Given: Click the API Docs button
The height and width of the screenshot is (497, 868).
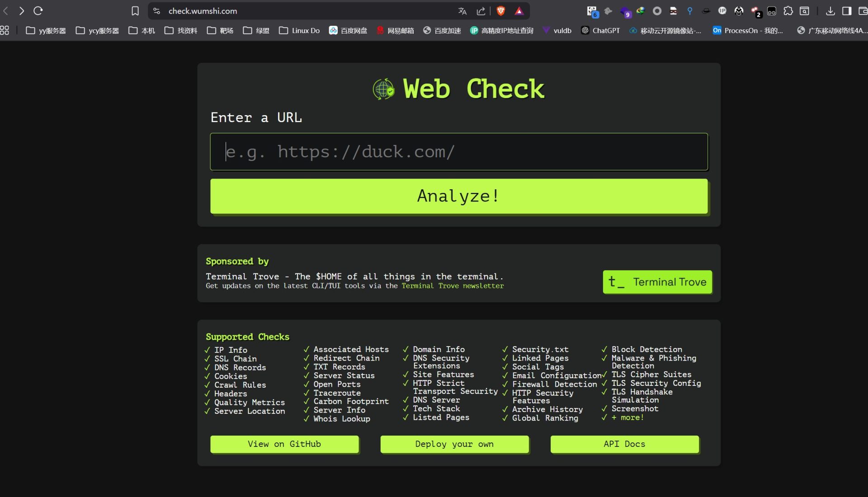Looking at the screenshot, I should tap(624, 444).
